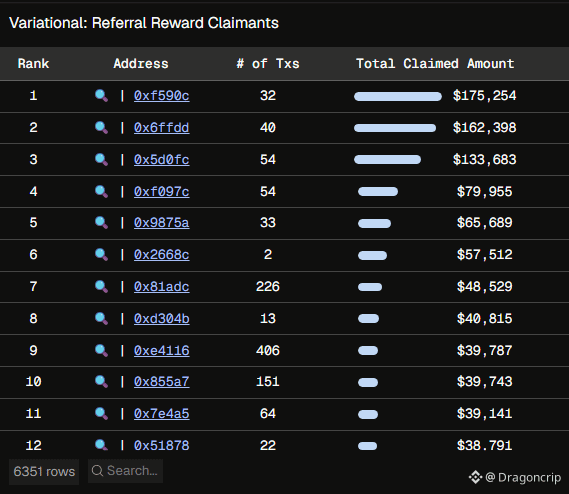Select the $40,815 amount cell
The height and width of the screenshot is (494, 569).
tap(484, 319)
